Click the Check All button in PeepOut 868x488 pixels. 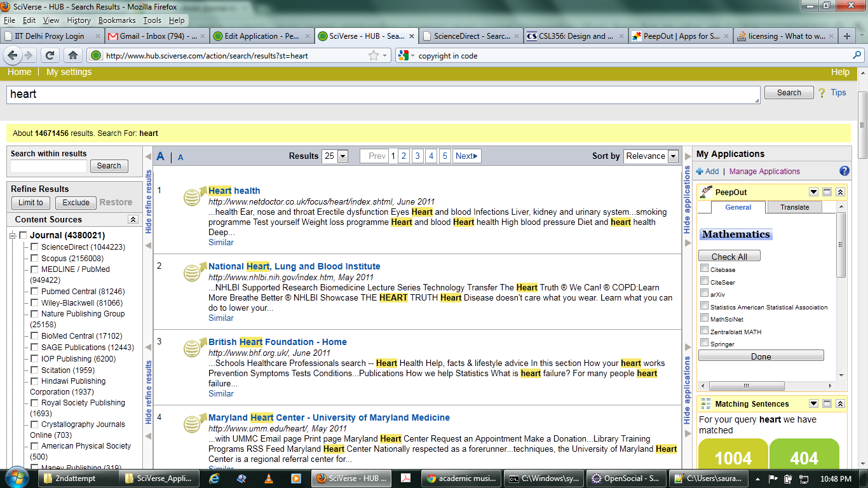pyautogui.click(x=729, y=256)
